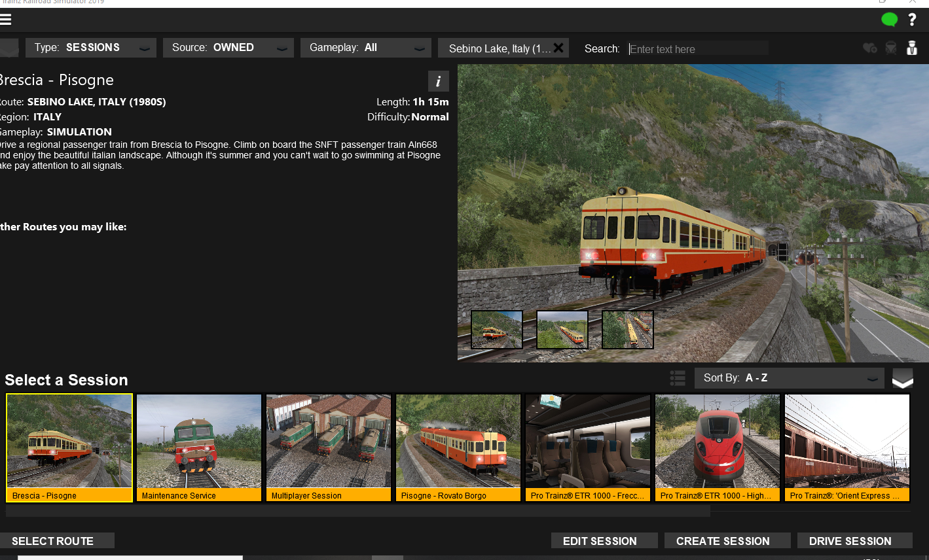Open the Source: OWNED dropdown
929x560 pixels.
click(x=228, y=48)
